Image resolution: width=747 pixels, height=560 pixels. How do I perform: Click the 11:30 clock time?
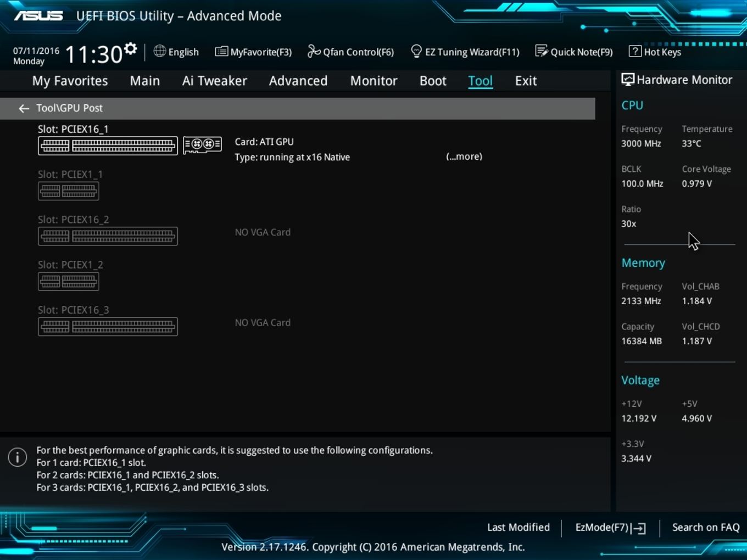pyautogui.click(x=93, y=54)
